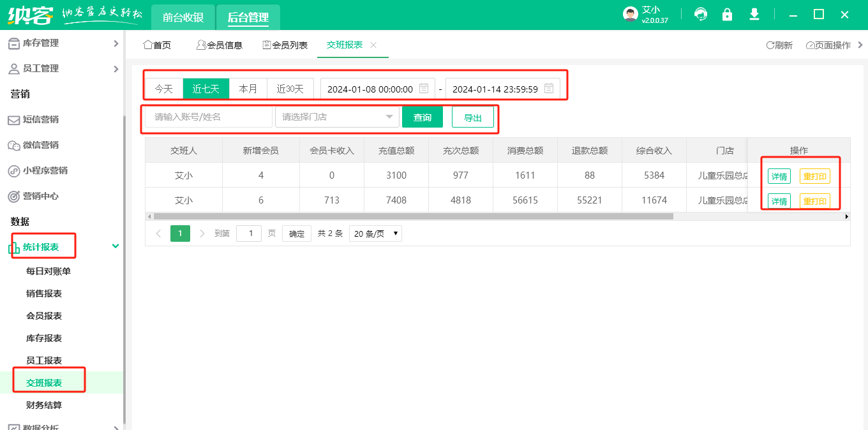Viewport: 868px width, 430px height.
Task: Click the lock screen icon
Action: coord(727,15)
